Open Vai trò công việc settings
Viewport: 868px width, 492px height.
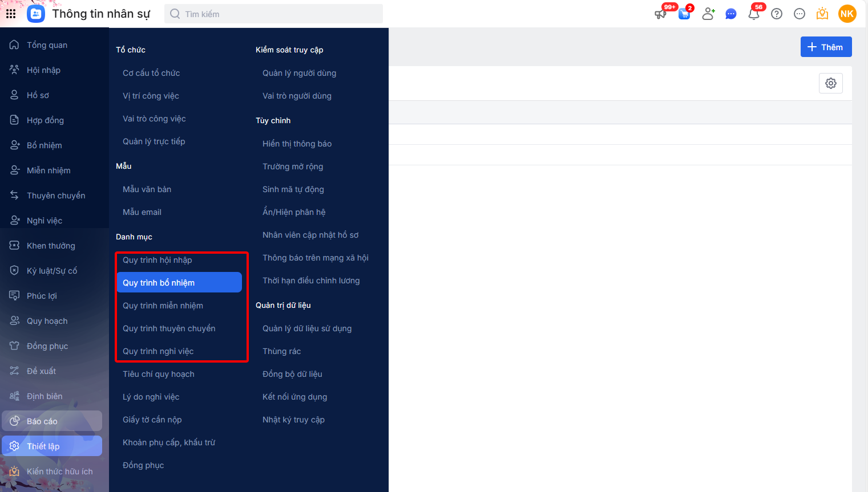point(154,119)
